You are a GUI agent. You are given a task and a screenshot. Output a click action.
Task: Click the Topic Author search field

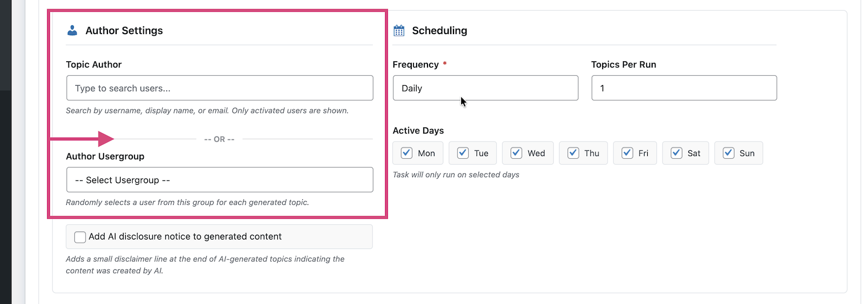pyautogui.click(x=219, y=88)
